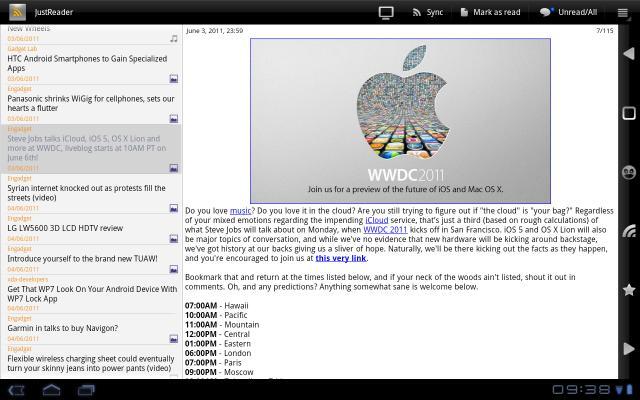Go to previous article arrow
The width and height of the screenshot is (640, 400).
tap(629, 53)
